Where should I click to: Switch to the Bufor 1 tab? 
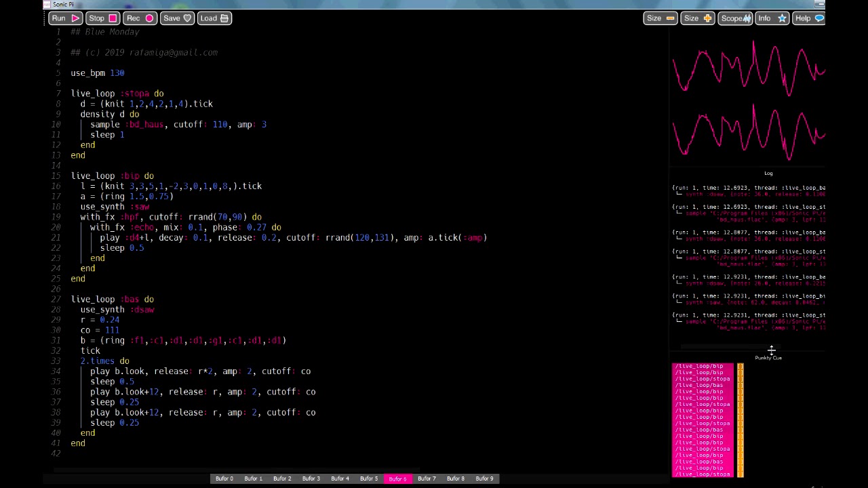pos(253,479)
